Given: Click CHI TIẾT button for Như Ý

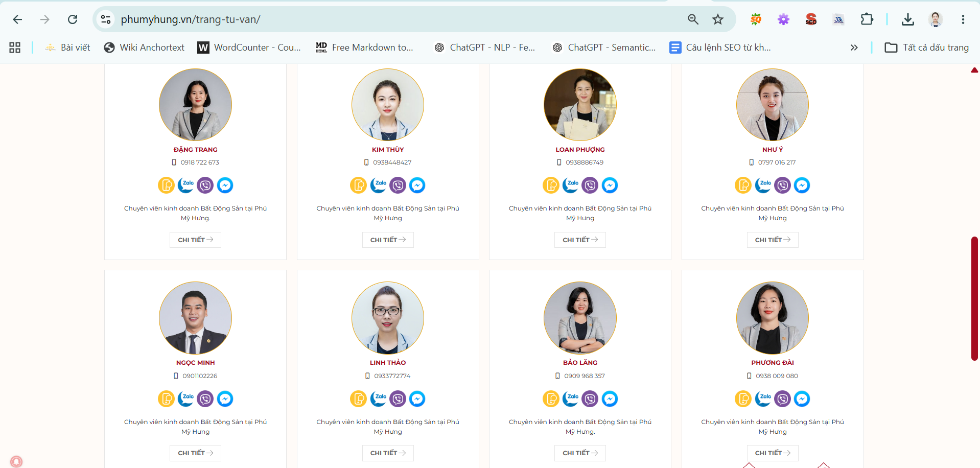Looking at the screenshot, I should tap(773, 240).
